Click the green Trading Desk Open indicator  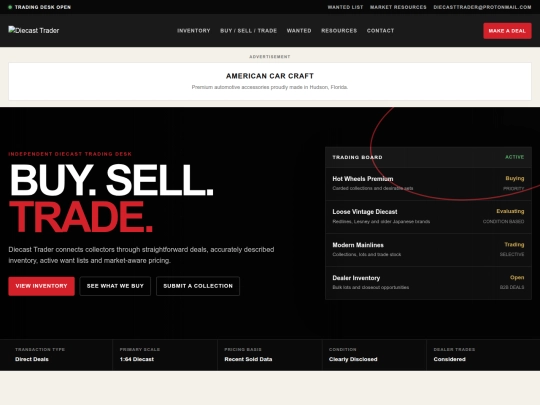click(10, 7)
